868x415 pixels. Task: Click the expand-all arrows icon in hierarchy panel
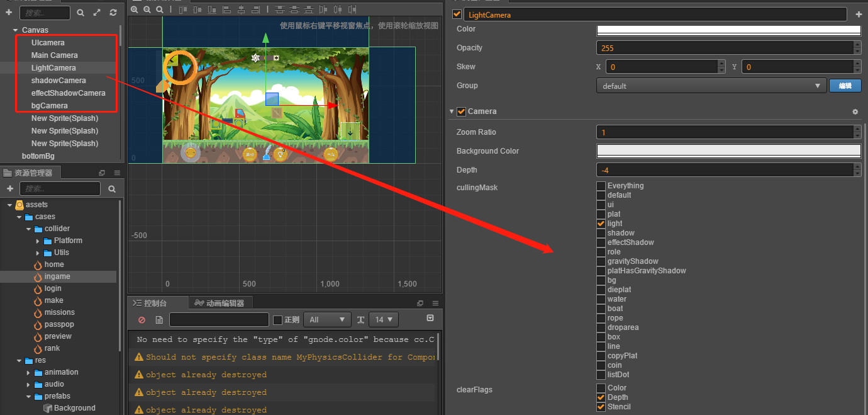[x=97, y=13]
